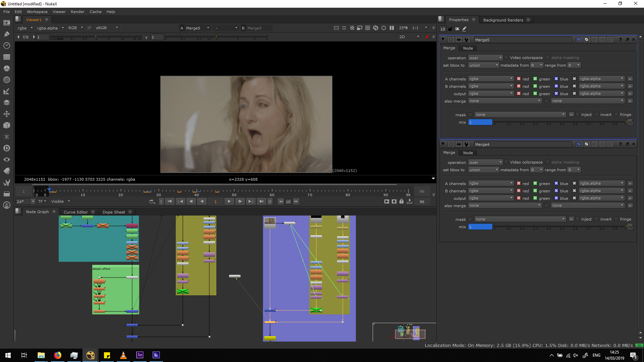Image resolution: width=644 pixels, height=362 pixels.
Task: Click the red viewer color picker icon
Action: [x=427, y=37]
